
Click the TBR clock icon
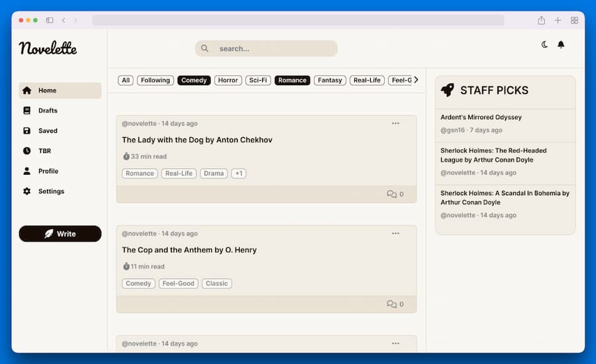point(26,151)
